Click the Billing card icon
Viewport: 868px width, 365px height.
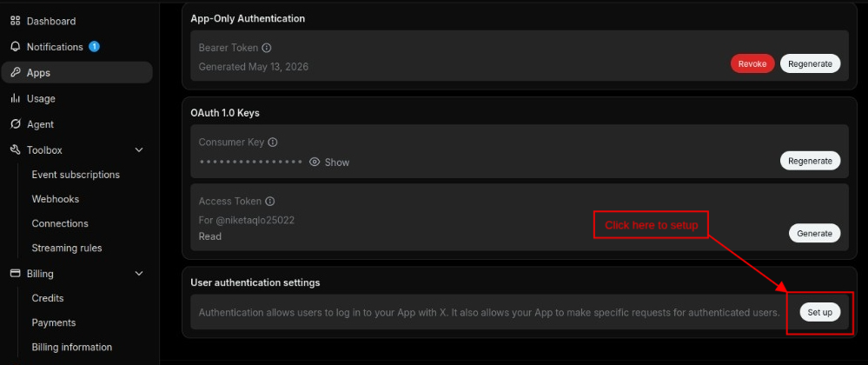pos(16,274)
